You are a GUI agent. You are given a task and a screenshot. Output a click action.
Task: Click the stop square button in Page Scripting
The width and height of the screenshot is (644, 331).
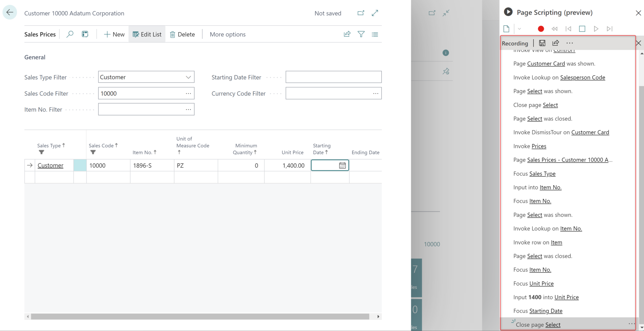point(582,29)
